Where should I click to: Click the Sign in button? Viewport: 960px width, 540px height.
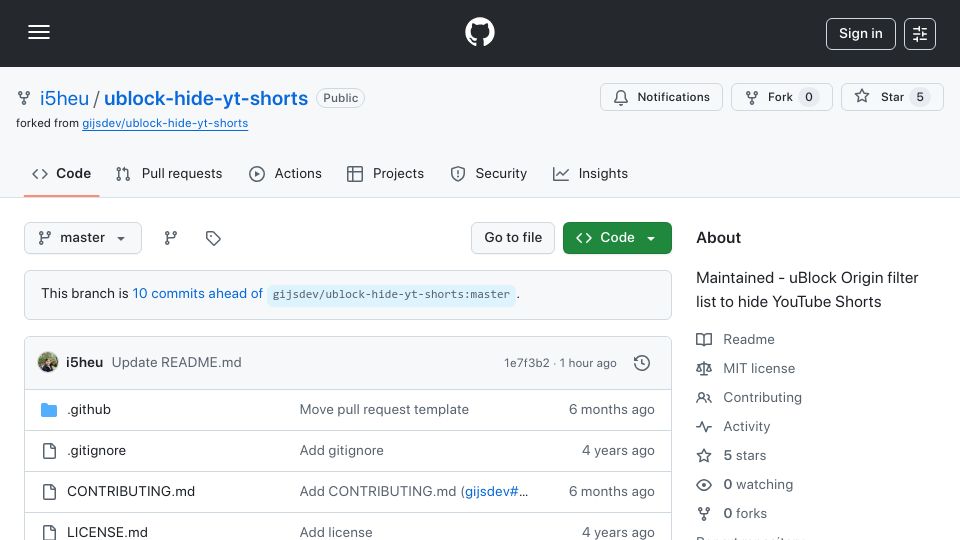860,34
